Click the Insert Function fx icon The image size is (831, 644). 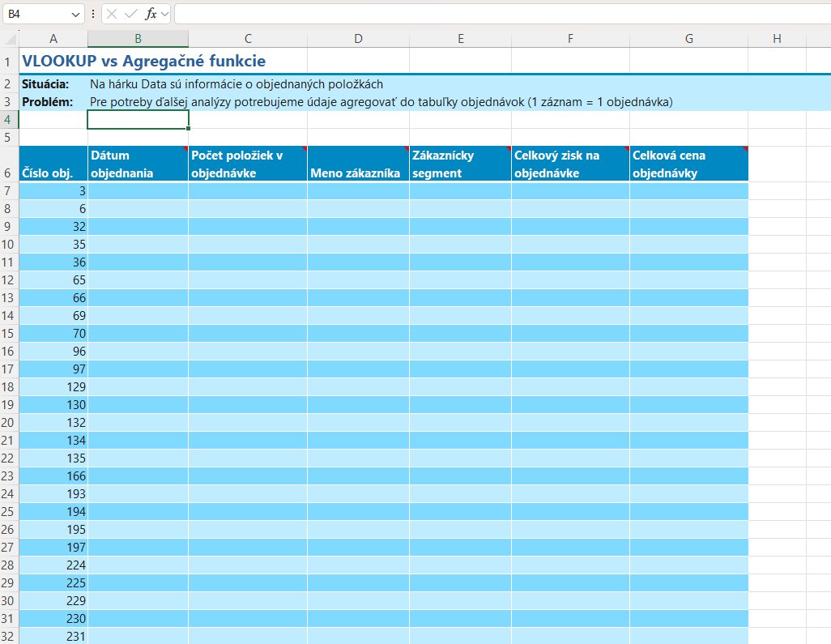click(150, 14)
